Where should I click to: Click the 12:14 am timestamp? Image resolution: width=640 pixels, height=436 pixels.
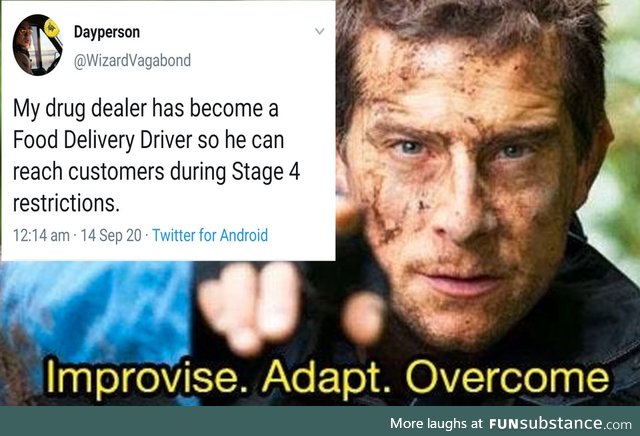pyautogui.click(x=41, y=236)
